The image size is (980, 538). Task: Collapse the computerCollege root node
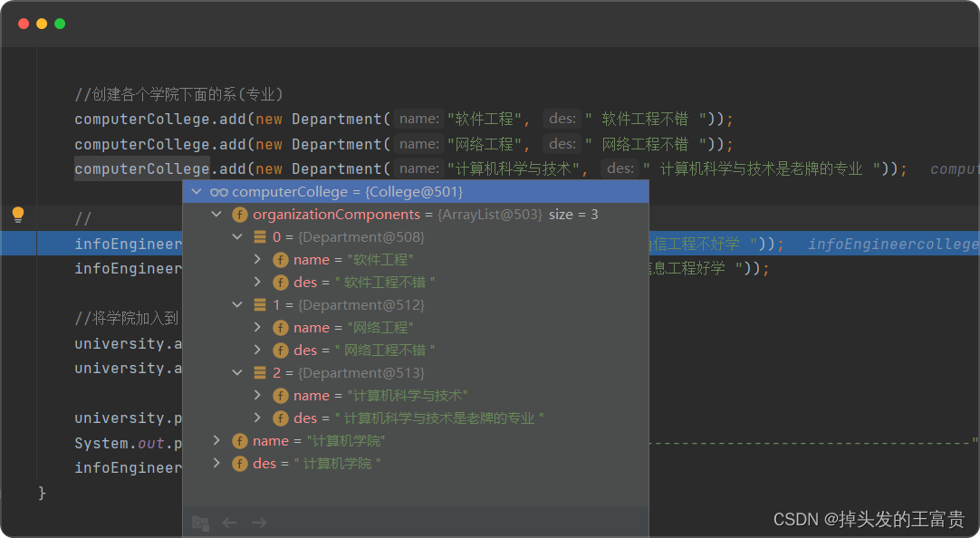197,192
